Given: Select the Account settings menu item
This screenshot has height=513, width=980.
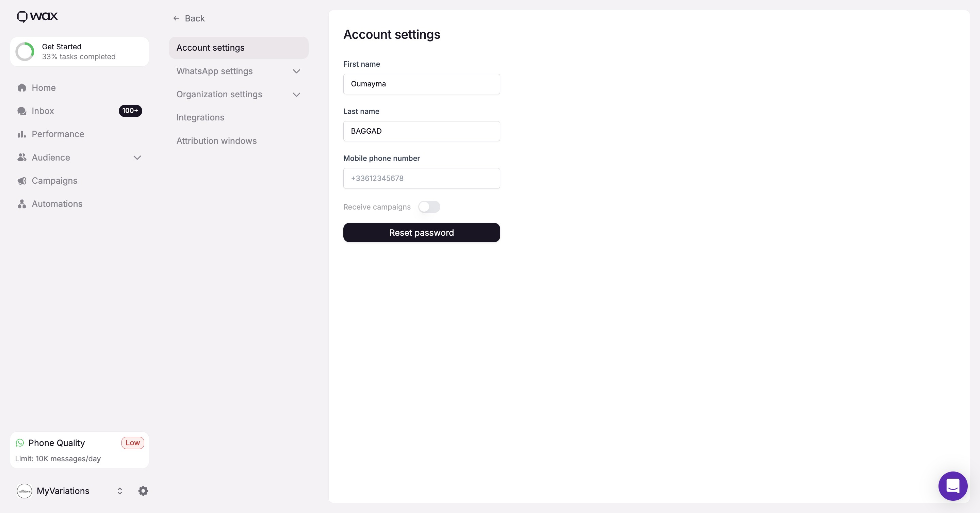Looking at the screenshot, I should click(239, 48).
